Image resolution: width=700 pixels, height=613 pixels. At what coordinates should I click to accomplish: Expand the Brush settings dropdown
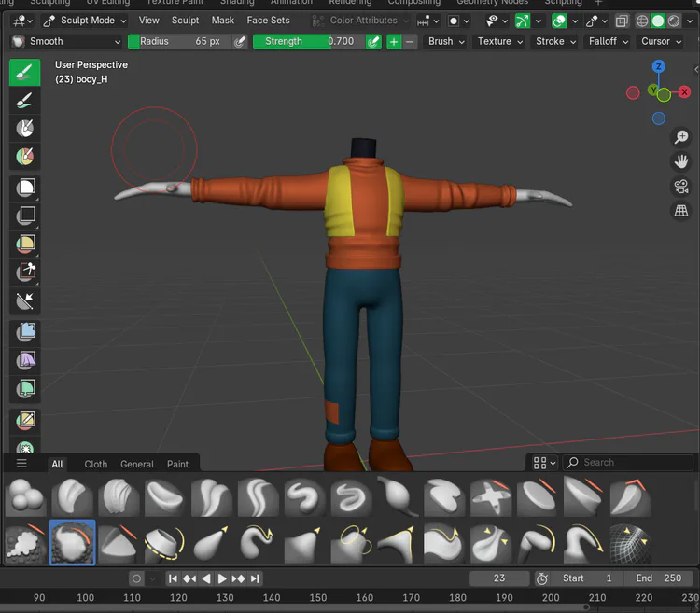pyautogui.click(x=446, y=41)
